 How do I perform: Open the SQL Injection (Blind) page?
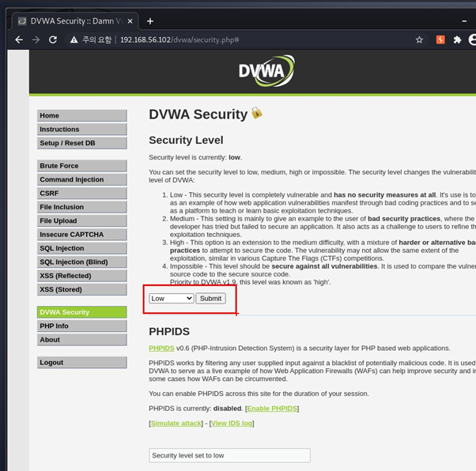82,262
